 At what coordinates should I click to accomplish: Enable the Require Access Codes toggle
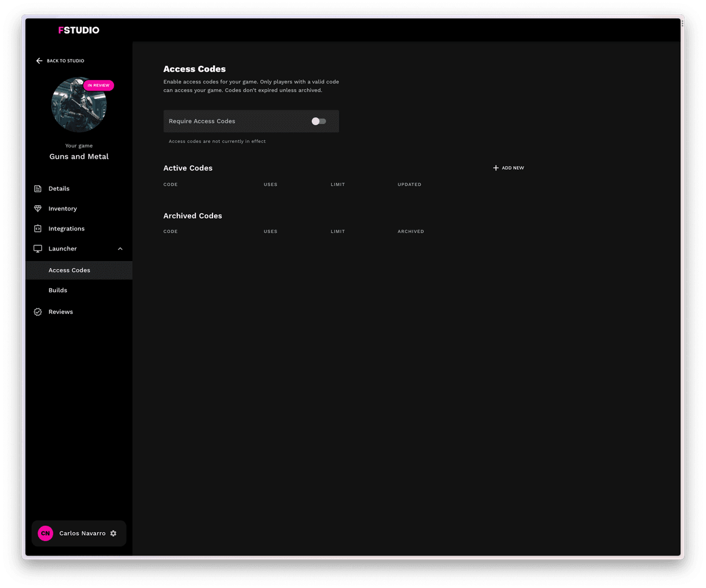tap(319, 121)
